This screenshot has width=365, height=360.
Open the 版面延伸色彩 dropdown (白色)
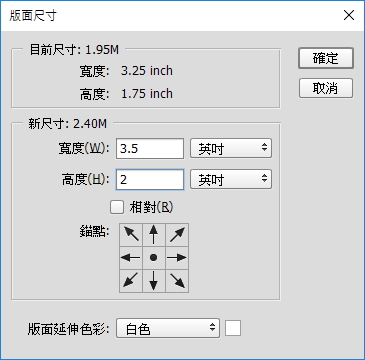168,328
